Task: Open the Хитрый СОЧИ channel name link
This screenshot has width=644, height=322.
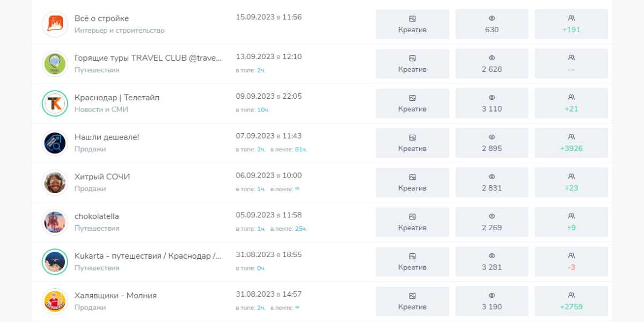Action: [x=102, y=177]
